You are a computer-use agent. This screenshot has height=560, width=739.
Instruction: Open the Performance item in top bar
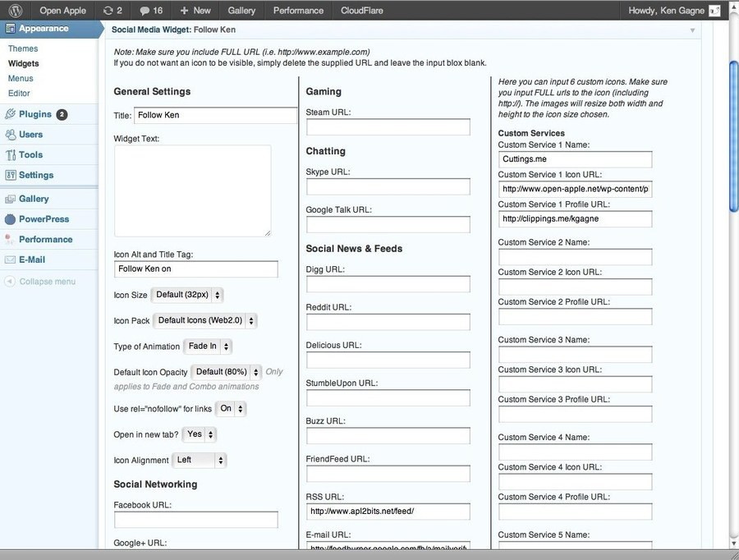pos(298,11)
